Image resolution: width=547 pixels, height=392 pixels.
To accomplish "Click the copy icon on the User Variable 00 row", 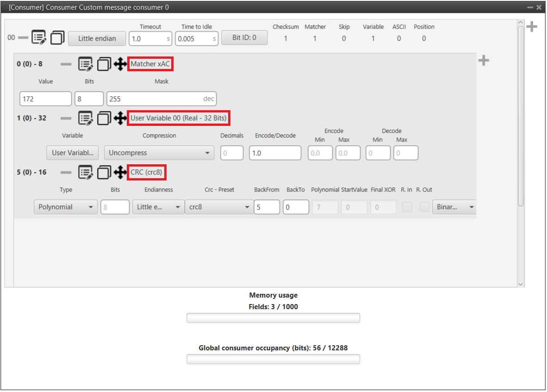I will point(104,118).
